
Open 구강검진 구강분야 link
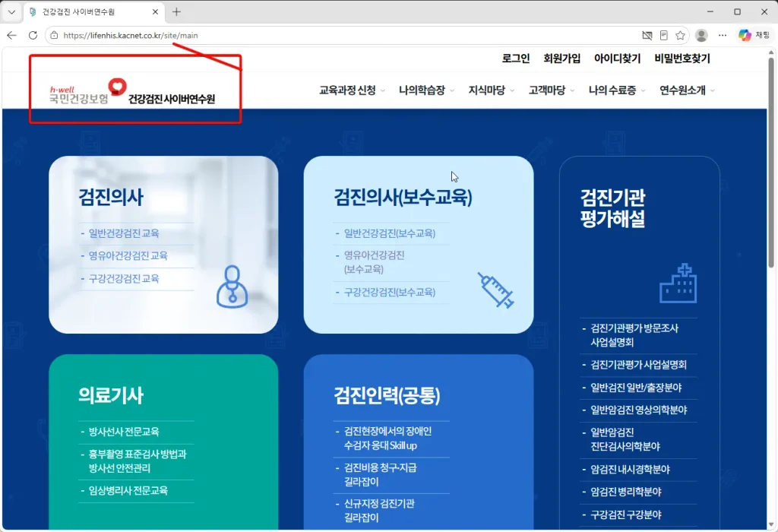(x=626, y=515)
